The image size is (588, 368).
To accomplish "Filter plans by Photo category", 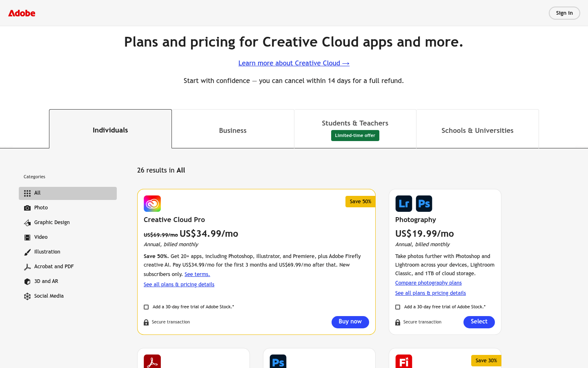I will pos(68,208).
